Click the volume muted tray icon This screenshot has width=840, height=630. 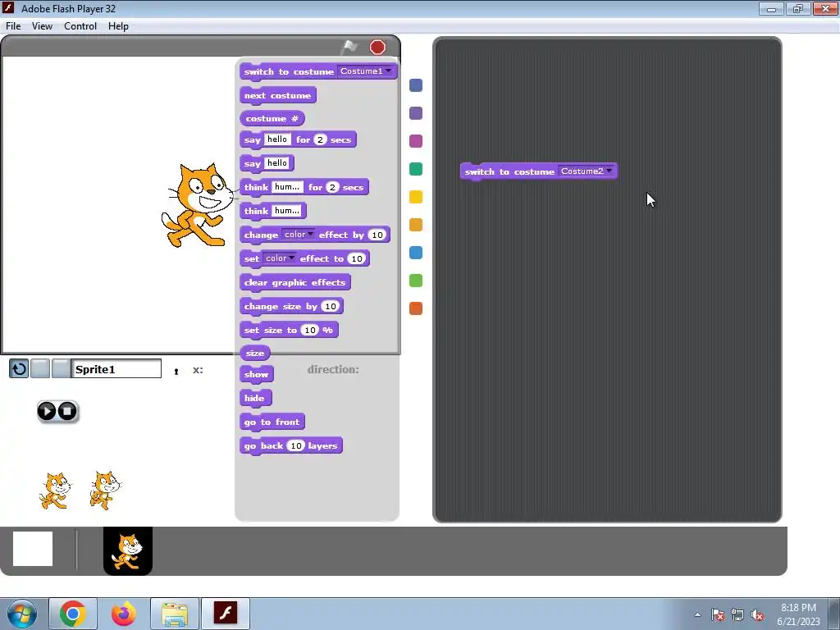[757, 615]
